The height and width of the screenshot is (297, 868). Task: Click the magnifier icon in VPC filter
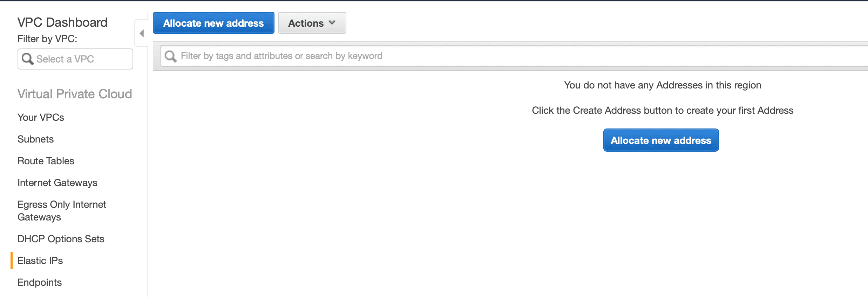click(27, 59)
